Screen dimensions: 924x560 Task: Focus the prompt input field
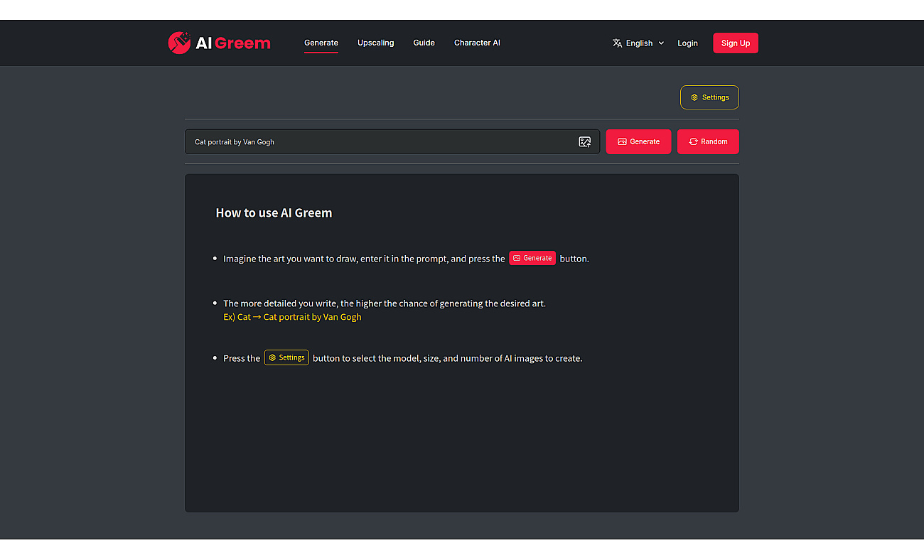(x=392, y=141)
